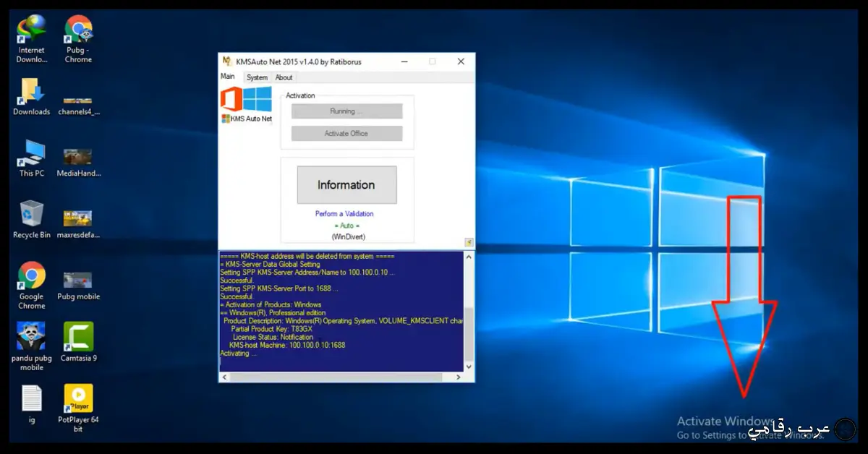Viewport: 868px width, 454px height.
Task: Open the About tab
Action: pos(284,77)
